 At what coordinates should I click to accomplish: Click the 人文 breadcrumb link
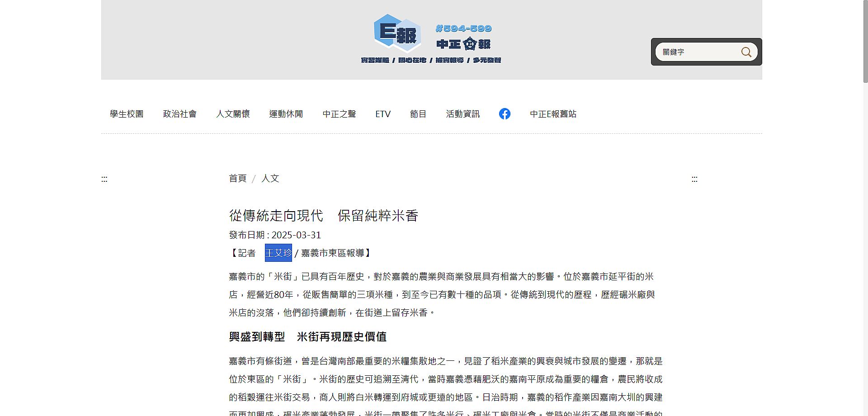[270, 179]
